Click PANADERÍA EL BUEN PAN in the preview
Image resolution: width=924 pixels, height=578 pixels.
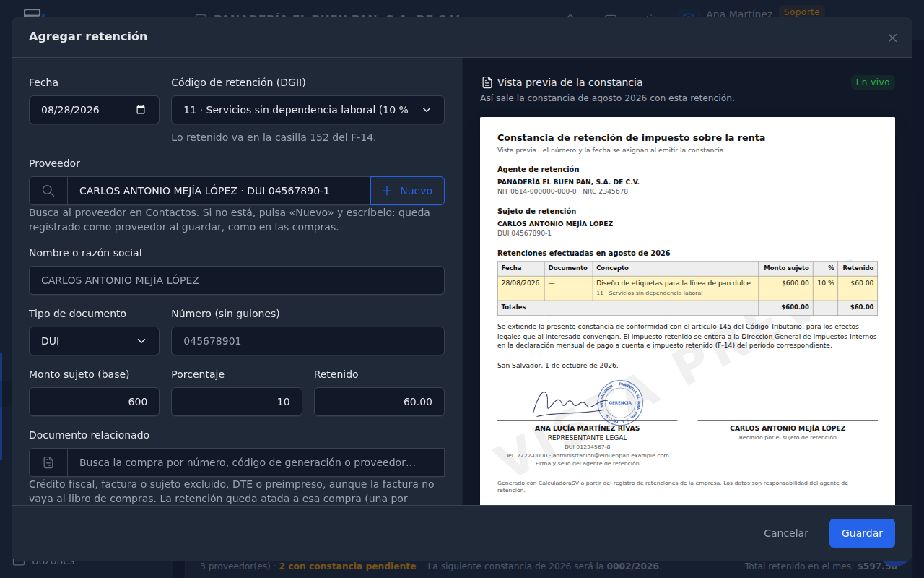568,182
